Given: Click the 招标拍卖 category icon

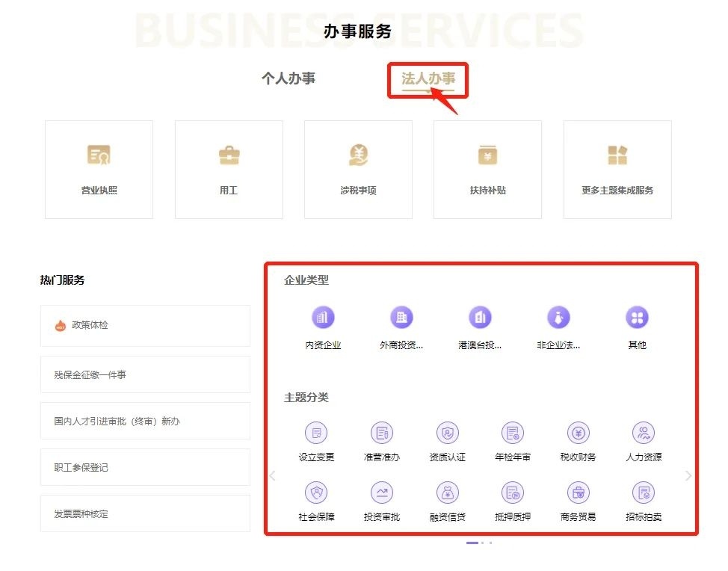Looking at the screenshot, I should (644, 493).
